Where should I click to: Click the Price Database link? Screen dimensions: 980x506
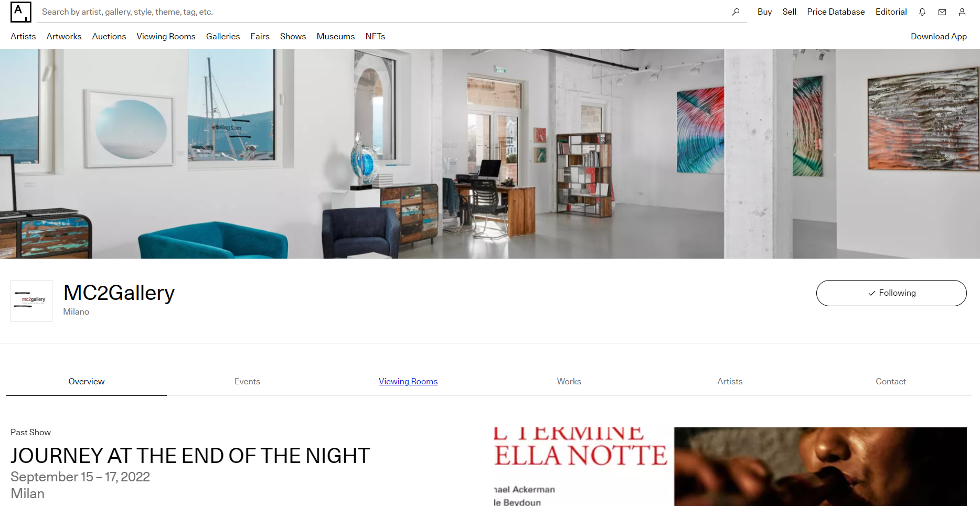click(835, 12)
